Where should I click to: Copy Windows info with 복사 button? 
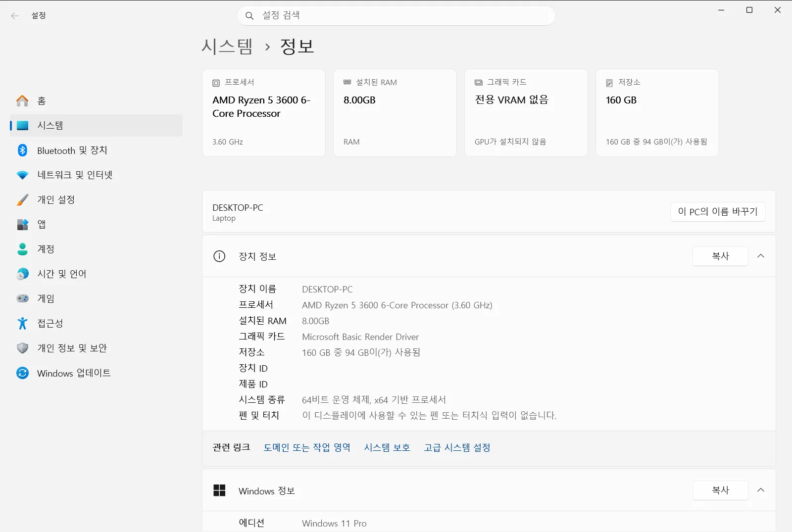(x=720, y=490)
